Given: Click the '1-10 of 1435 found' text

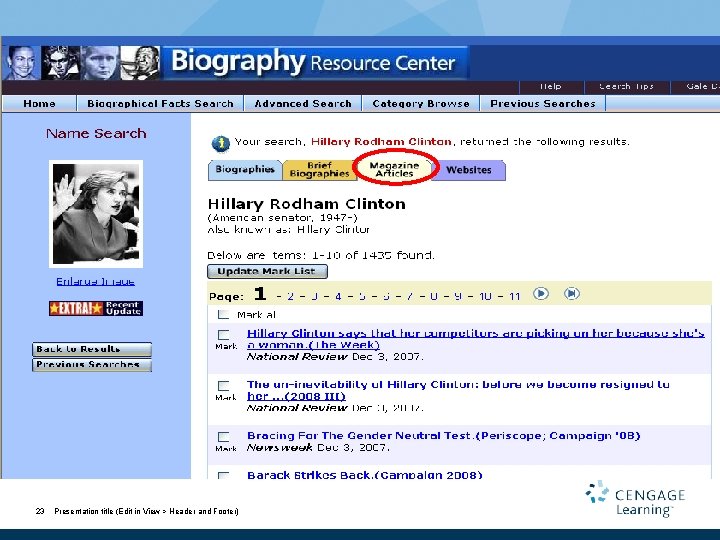Looking at the screenshot, I should pyautogui.click(x=373, y=255).
